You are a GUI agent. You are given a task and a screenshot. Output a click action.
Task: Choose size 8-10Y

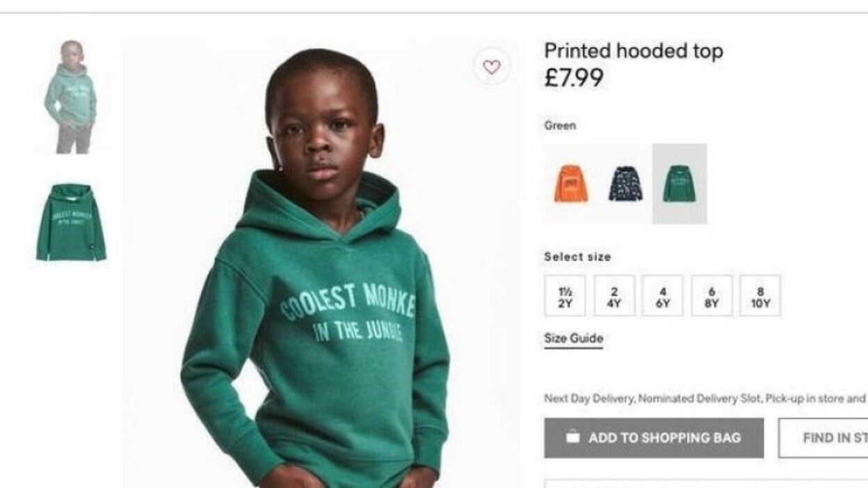759,296
